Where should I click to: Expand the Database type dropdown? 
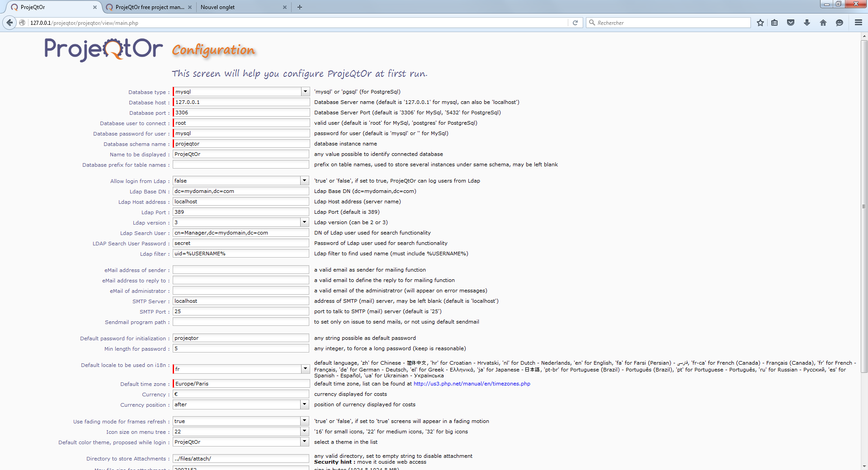[305, 92]
